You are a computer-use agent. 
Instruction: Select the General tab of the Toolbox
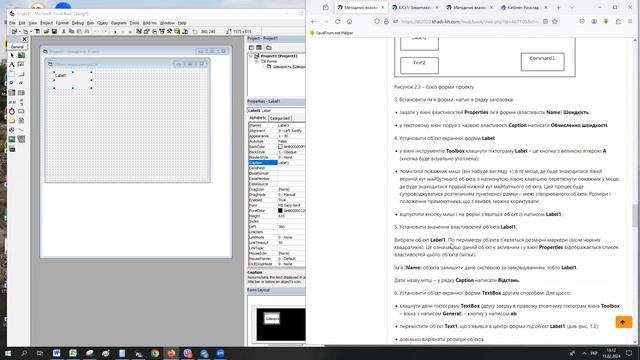click(17, 47)
